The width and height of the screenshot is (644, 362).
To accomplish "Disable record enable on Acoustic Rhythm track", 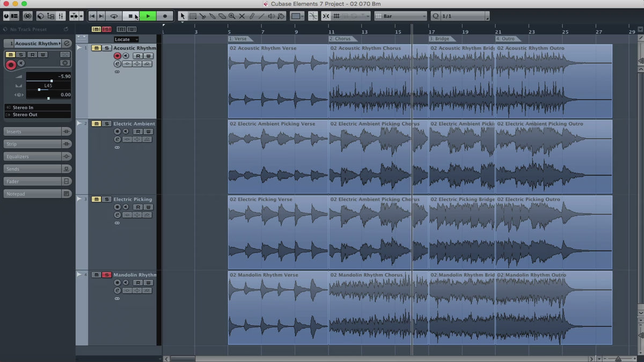I will 117,56.
